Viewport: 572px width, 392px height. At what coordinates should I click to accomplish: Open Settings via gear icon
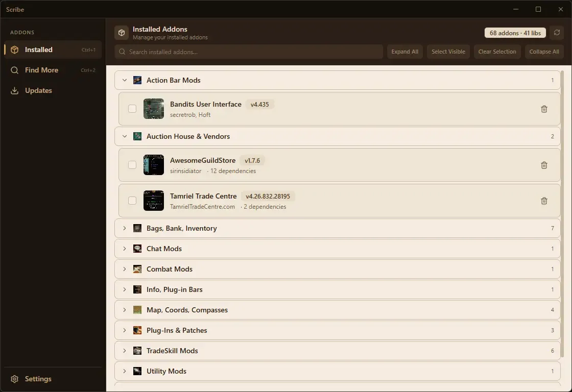tap(15, 379)
